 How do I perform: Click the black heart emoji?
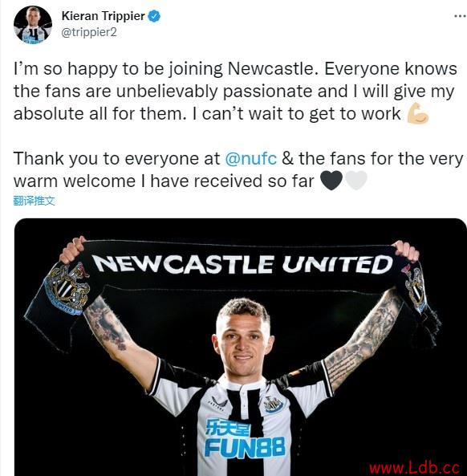(x=331, y=181)
